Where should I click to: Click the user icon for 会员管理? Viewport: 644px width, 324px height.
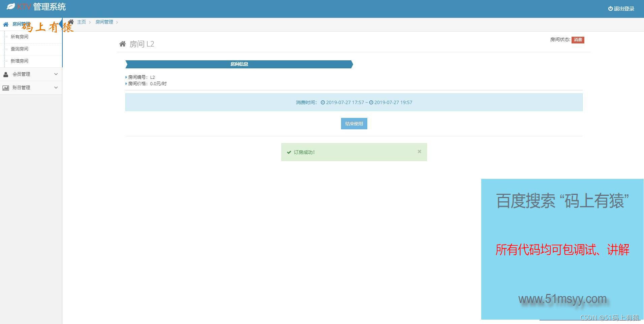(x=6, y=74)
